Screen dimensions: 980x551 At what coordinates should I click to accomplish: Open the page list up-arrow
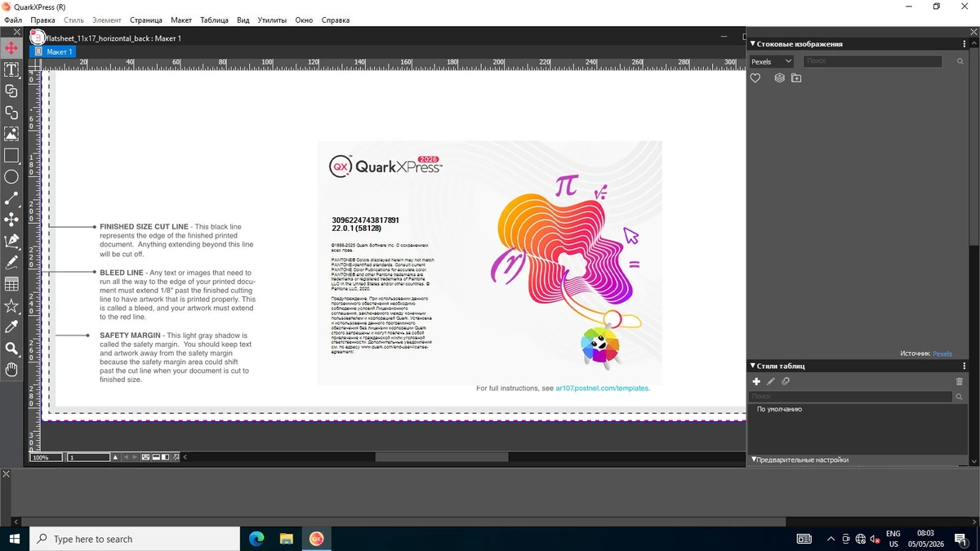click(x=115, y=457)
